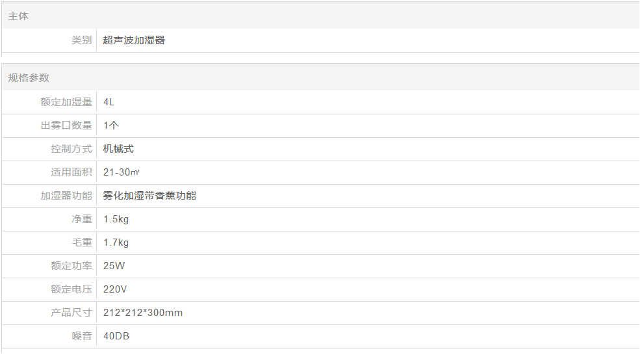644x355 pixels.
Task: Select the 类别 label
Action: tap(81, 40)
